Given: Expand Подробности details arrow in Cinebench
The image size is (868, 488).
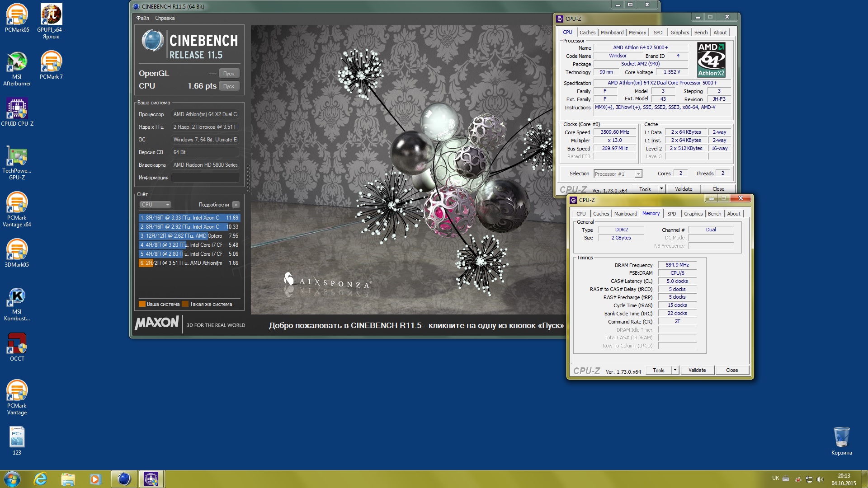Looking at the screenshot, I should point(236,205).
